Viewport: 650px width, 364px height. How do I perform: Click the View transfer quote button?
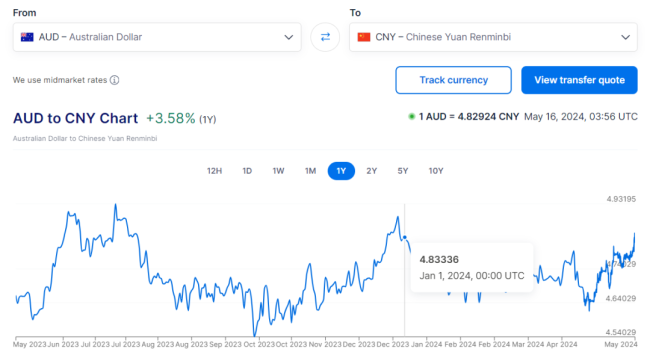point(580,80)
